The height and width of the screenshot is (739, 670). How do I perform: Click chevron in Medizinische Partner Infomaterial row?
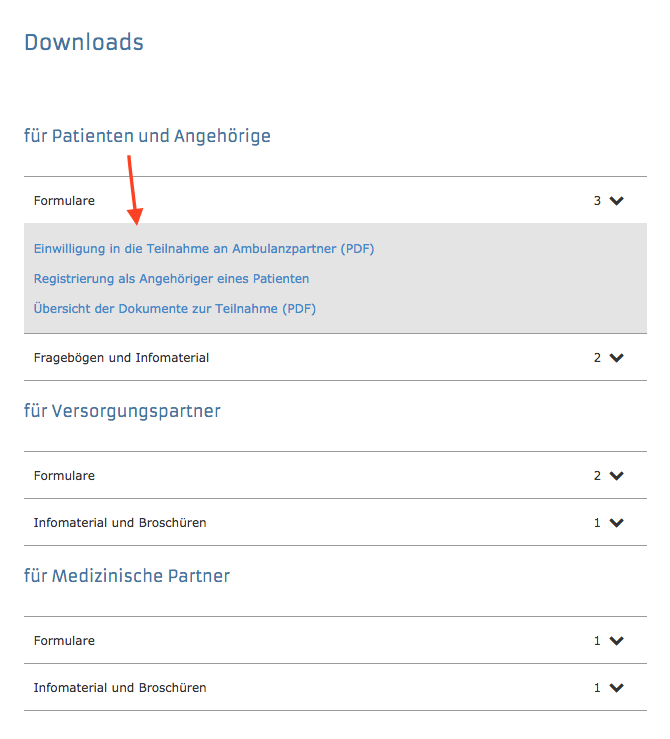coord(616,688)
